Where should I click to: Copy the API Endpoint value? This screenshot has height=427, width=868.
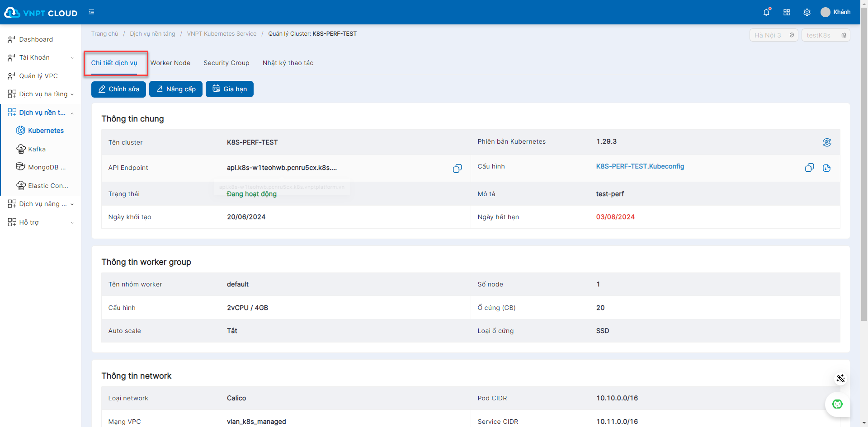[457, 168]
